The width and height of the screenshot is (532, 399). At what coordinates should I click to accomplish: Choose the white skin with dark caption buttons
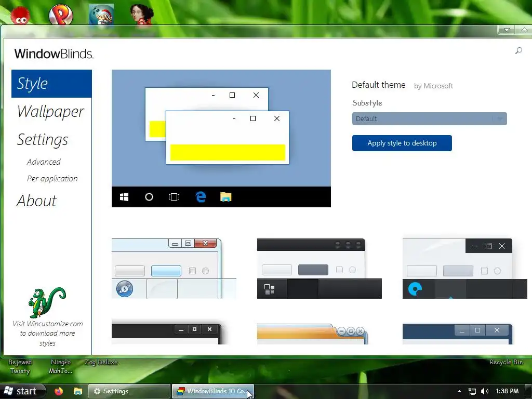pyautogui.click(x=464, y=269)
